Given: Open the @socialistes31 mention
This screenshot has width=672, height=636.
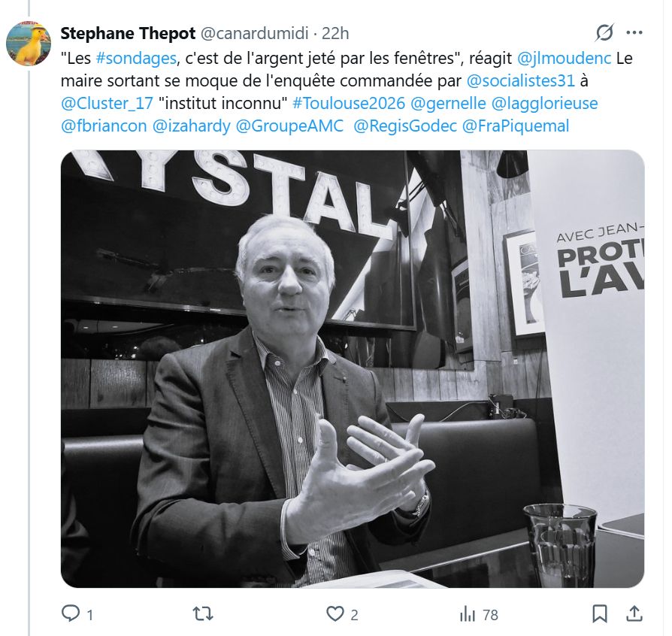Looking at the screenshot, I should click(520, 80).
